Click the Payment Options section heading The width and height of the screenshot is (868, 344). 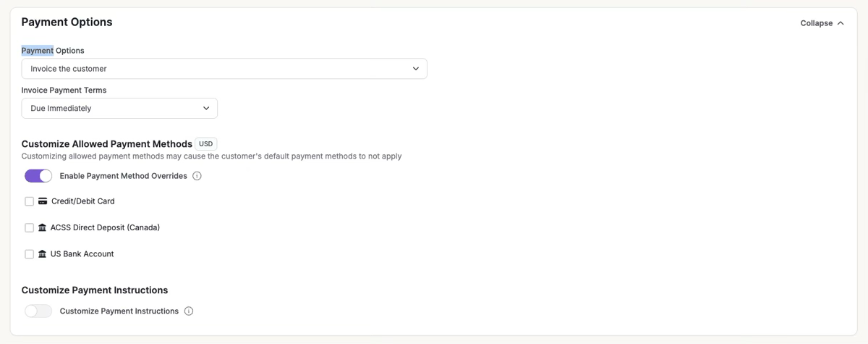[x=67, y=22]
